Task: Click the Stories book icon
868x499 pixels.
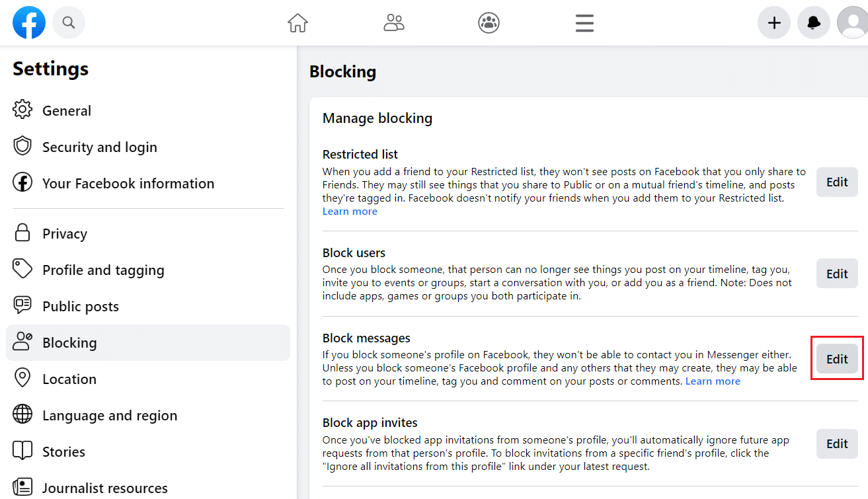Action: pyautogui.click(x=22, y=451)
